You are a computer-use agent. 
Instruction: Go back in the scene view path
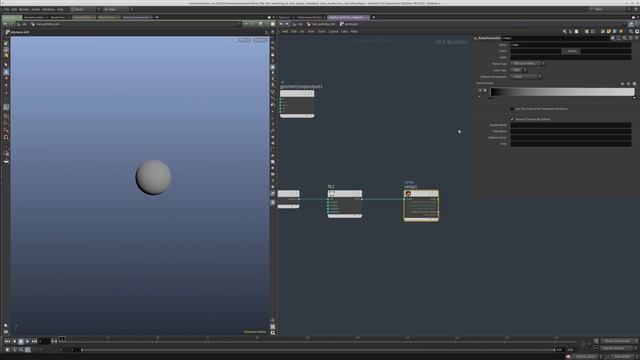pos(5,24)
